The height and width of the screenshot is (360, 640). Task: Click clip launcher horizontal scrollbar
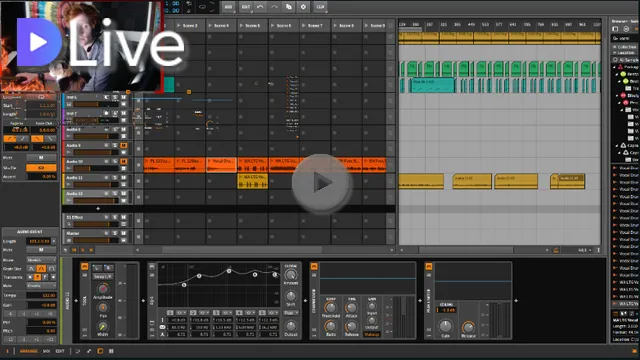pos(242,250)
